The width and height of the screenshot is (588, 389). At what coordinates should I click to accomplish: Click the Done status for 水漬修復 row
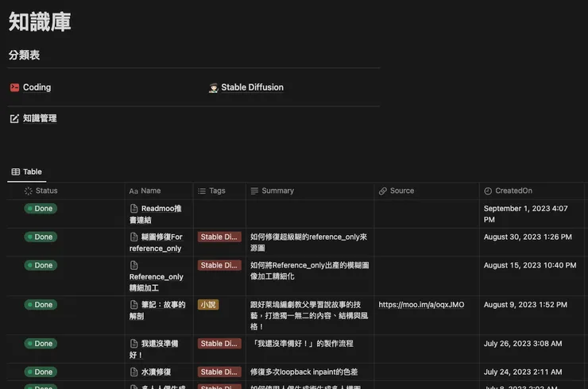tap(41, 372)
